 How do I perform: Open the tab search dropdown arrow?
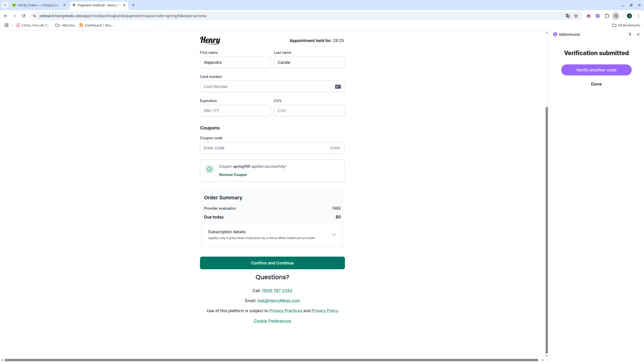(x=5, y=5)
